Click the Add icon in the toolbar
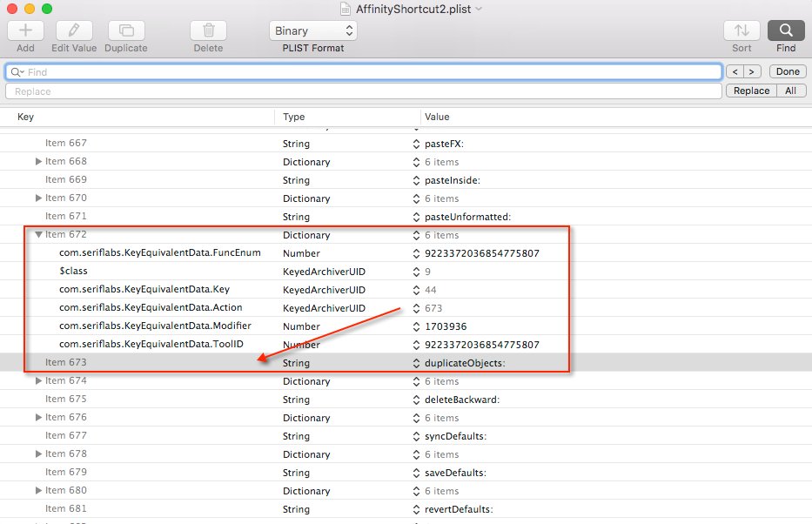 click(24, 30)
